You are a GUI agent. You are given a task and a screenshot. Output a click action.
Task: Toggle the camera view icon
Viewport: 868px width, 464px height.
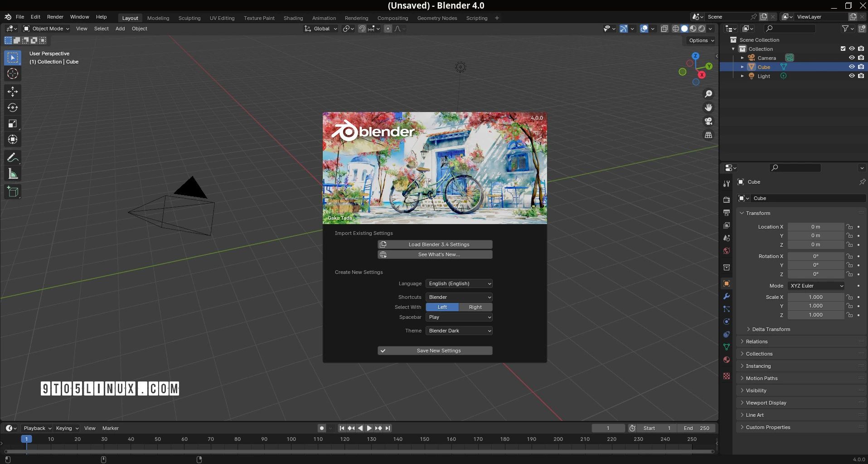(708, 121)
